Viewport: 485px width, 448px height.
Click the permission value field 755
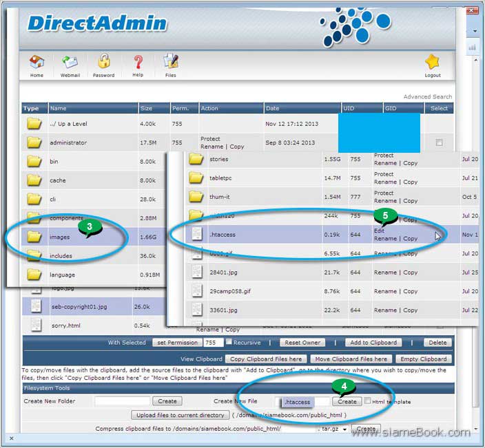tap(213, 343)
